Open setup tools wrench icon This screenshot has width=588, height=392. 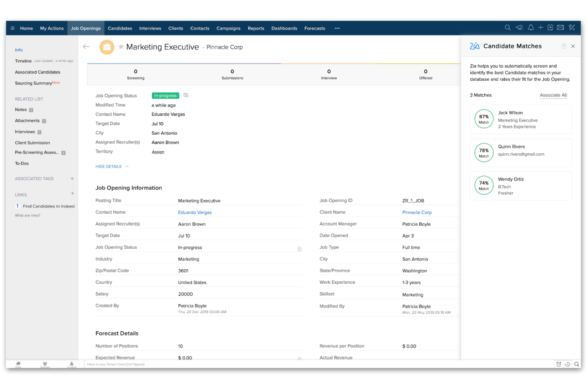pos(572,28)
